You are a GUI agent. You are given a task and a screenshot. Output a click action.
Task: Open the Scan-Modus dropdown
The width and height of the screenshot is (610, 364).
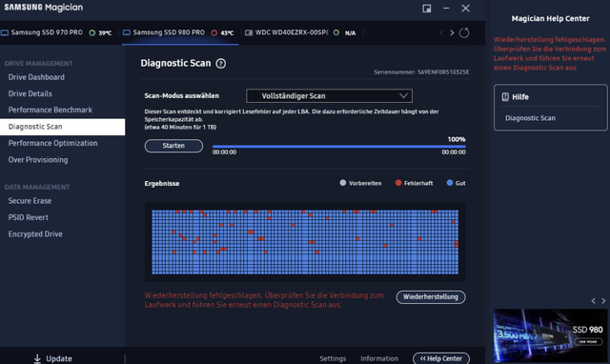pos(329,96)
